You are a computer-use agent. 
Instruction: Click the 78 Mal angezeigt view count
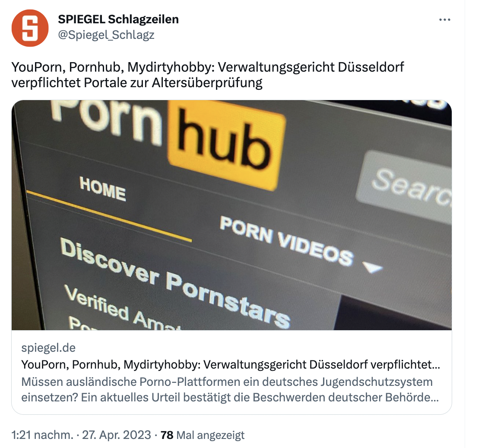(203, 435)
